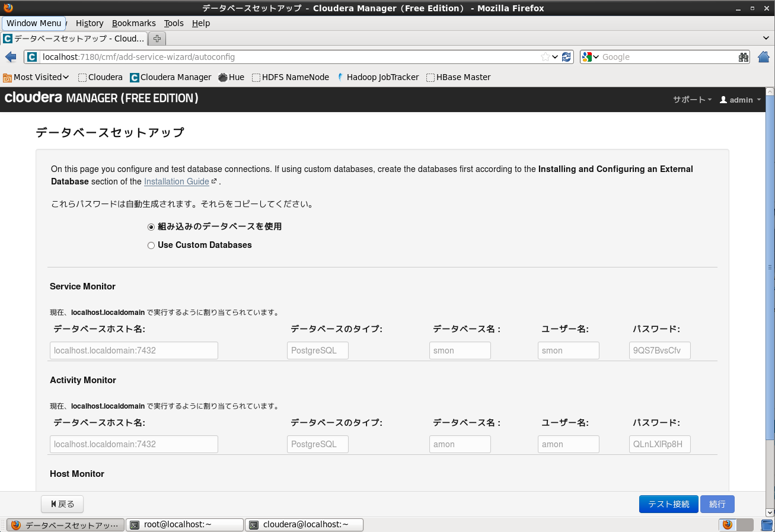Open the Tools menu

tap(174, 23)
